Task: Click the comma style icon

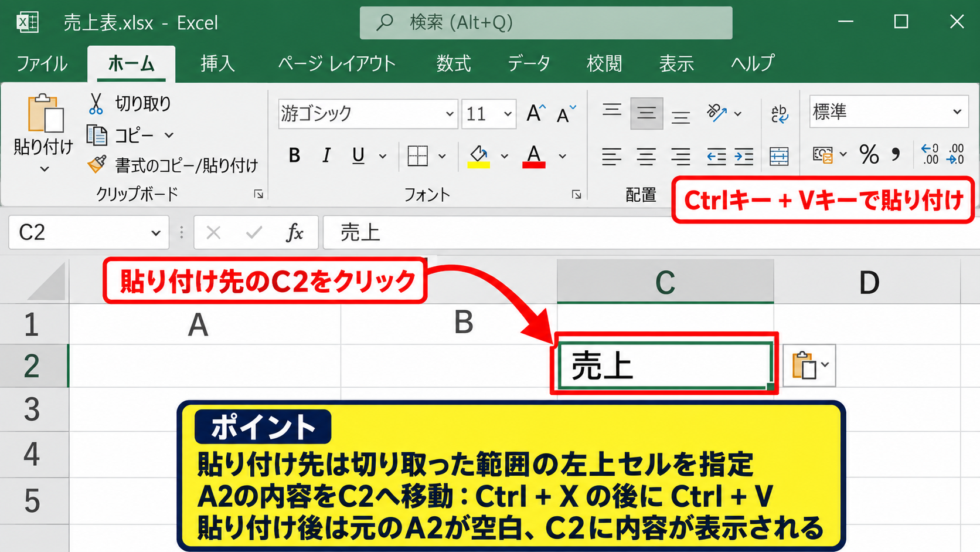Action: click(x=896, y=155)
